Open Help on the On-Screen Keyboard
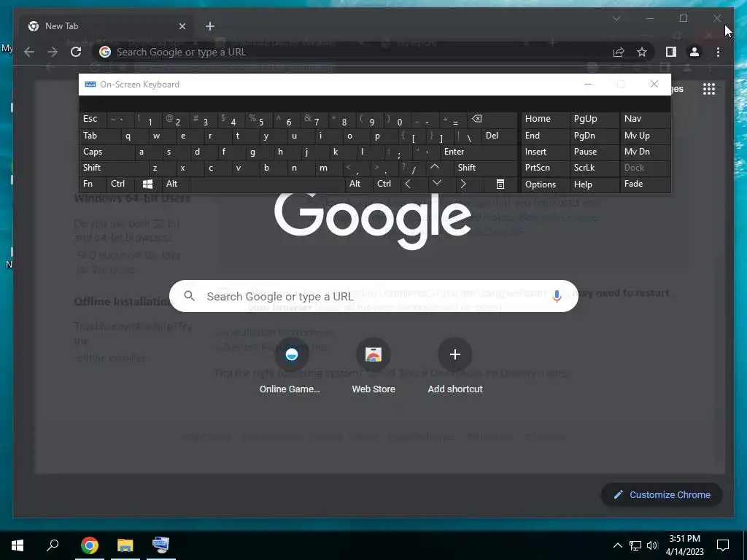This screenshot has height=560, width=747. coord(594,184)
